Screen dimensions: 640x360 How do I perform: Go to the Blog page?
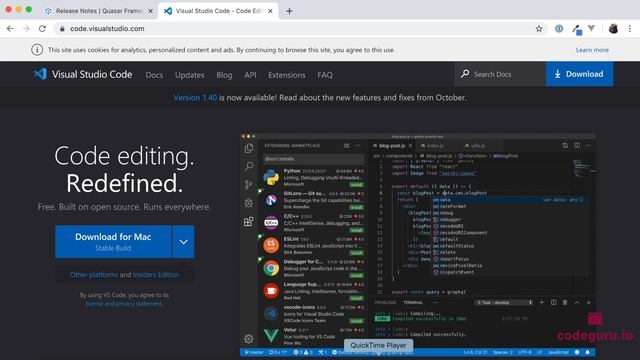[x=224, y=75]
